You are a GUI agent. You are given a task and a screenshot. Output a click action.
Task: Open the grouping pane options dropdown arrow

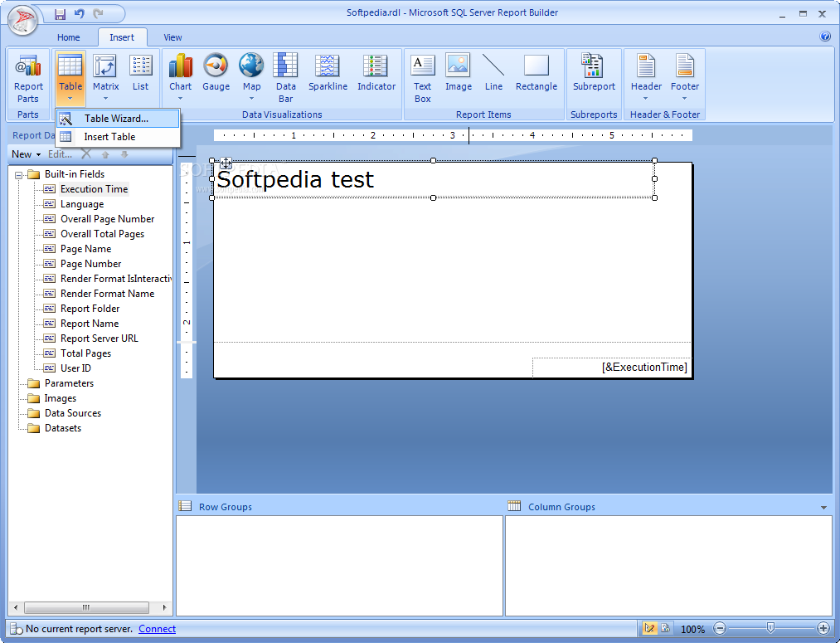[x=823, y=507]
